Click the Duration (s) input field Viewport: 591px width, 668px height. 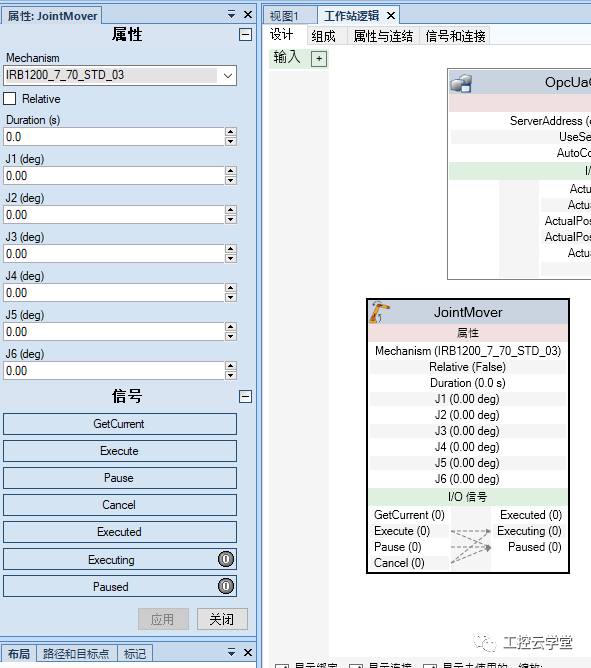point(114,137)
